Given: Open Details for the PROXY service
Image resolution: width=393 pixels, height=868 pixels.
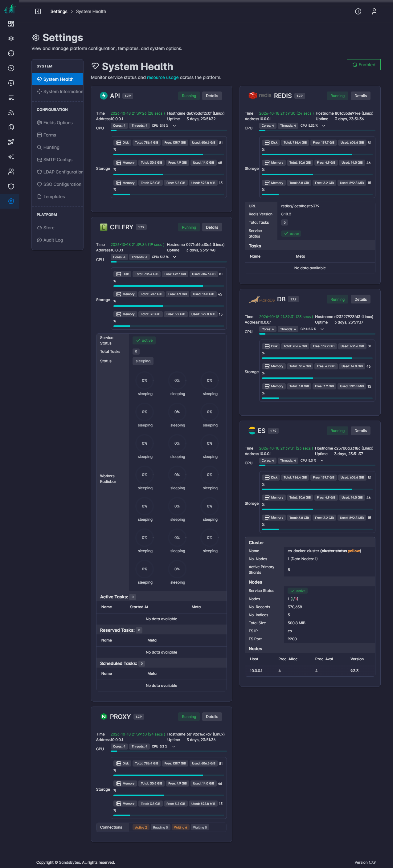Looking at the screenshot, I should [x=212, y=717].
